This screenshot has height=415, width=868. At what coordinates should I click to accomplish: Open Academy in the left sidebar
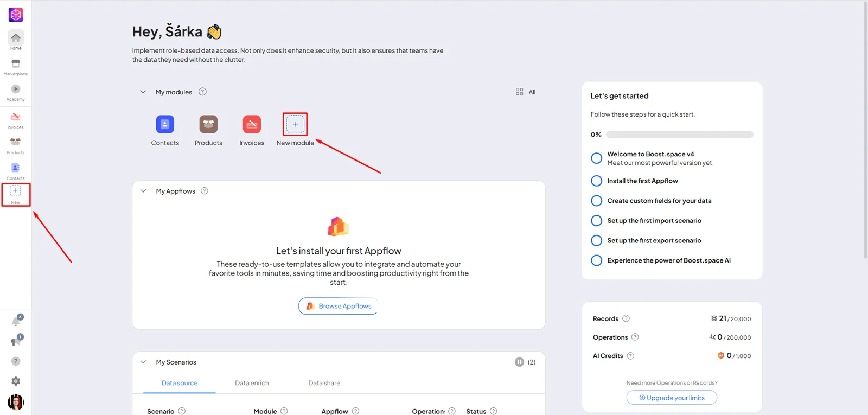click(x=16, y=93)
